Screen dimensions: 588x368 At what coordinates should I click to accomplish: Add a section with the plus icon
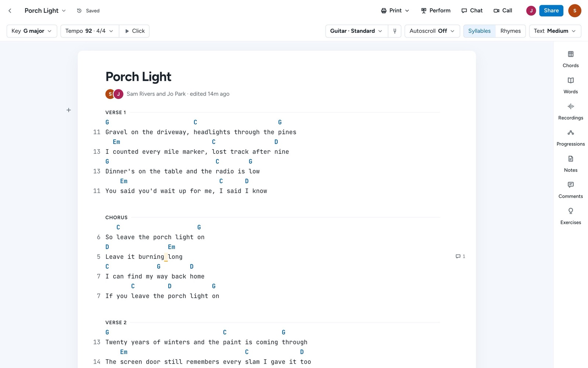(69, 110)
